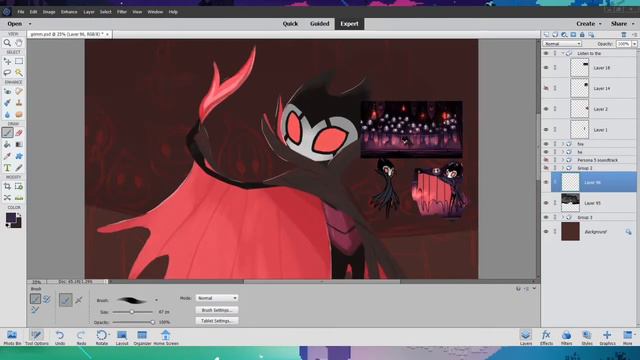Select the Paint Bucket tool
This screenshot has height=360, width=640.
coord(7,144)
